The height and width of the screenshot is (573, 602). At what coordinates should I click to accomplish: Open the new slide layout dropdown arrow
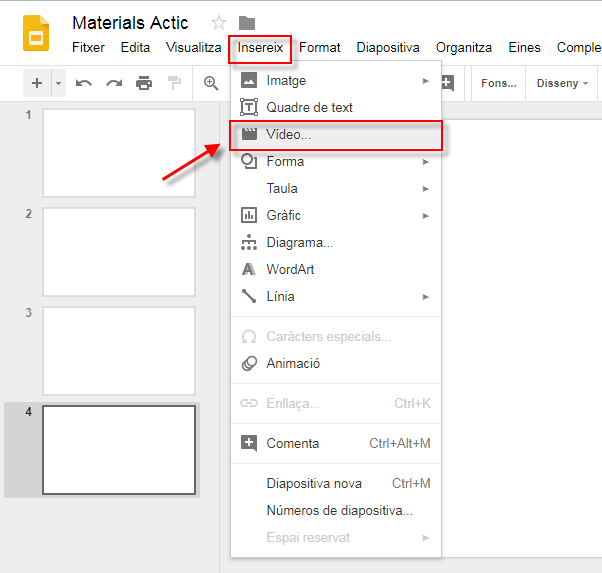(58, 83)
